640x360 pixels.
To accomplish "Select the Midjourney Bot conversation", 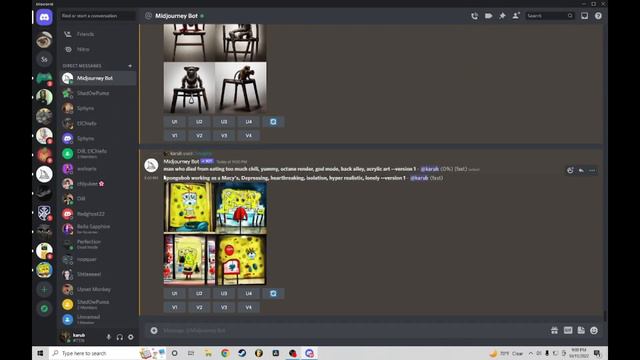I will pyautogui.click(x=98, y=78).
